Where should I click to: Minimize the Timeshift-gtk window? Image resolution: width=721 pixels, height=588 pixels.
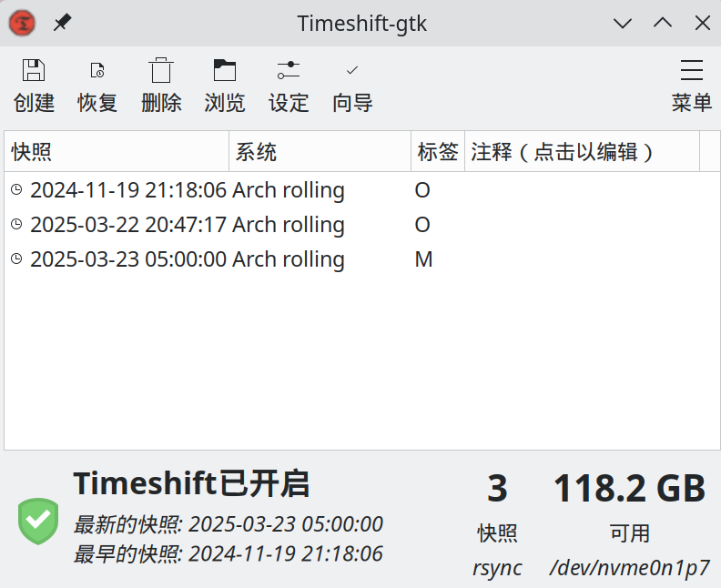click(623, 23)
